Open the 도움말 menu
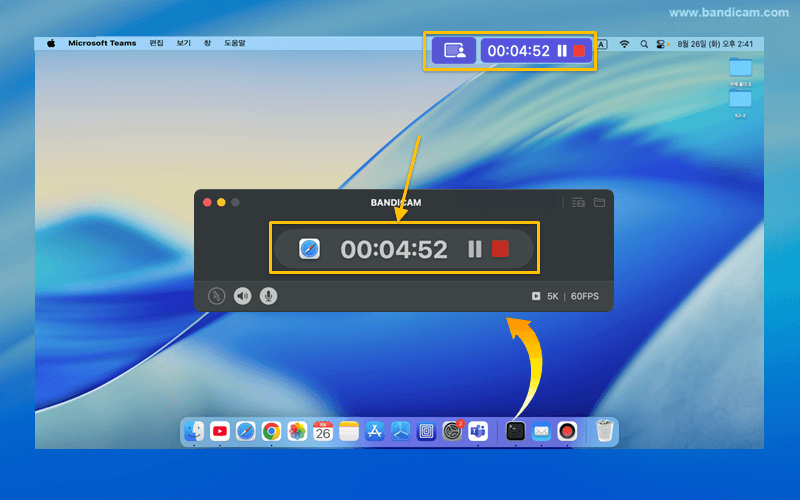This screenshot has width=800, height=500. 235,44
